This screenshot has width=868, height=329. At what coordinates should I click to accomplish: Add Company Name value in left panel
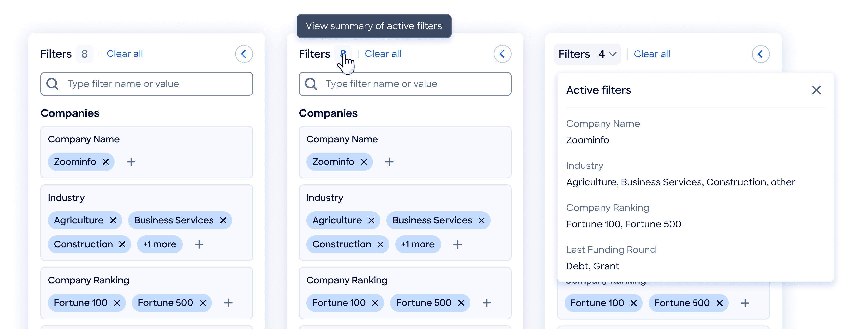coord(131,162)
